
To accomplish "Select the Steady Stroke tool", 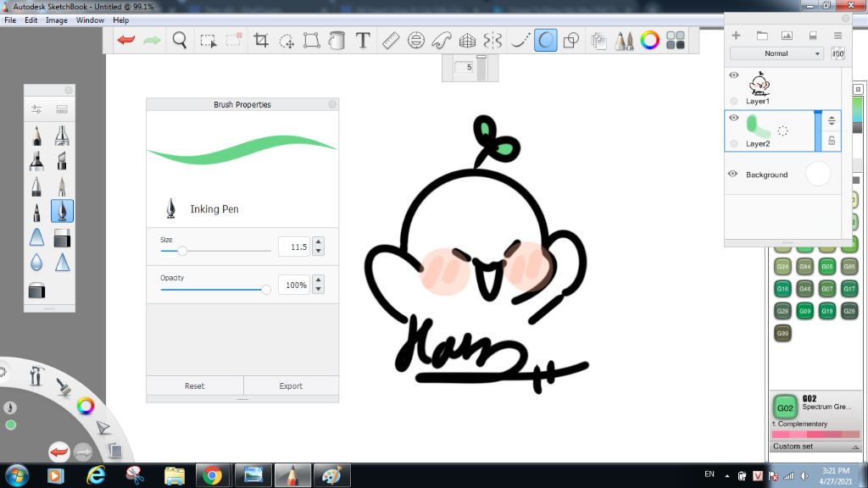I will pos(520,41).
